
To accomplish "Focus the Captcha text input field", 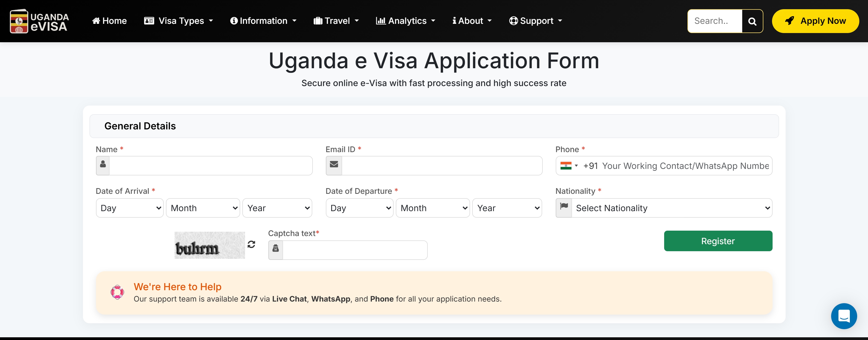I will pyautogui.click(x=355, y=250).
